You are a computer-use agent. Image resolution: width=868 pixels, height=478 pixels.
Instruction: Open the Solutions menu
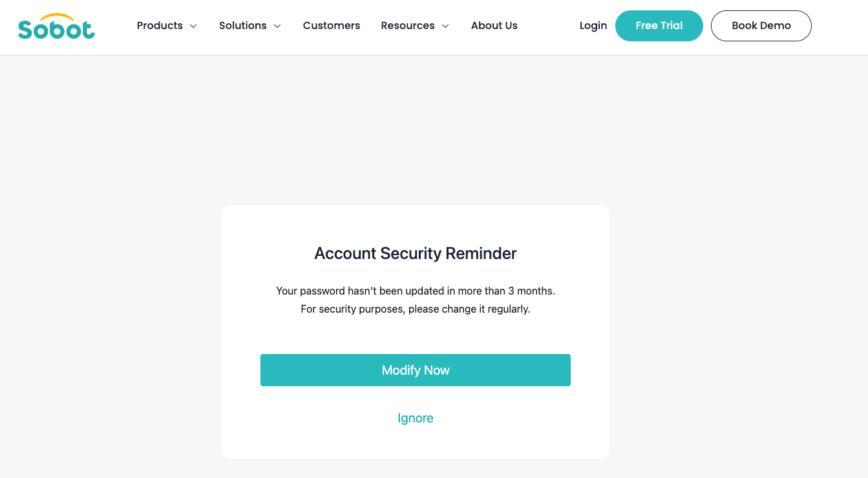tap(242, 26)
